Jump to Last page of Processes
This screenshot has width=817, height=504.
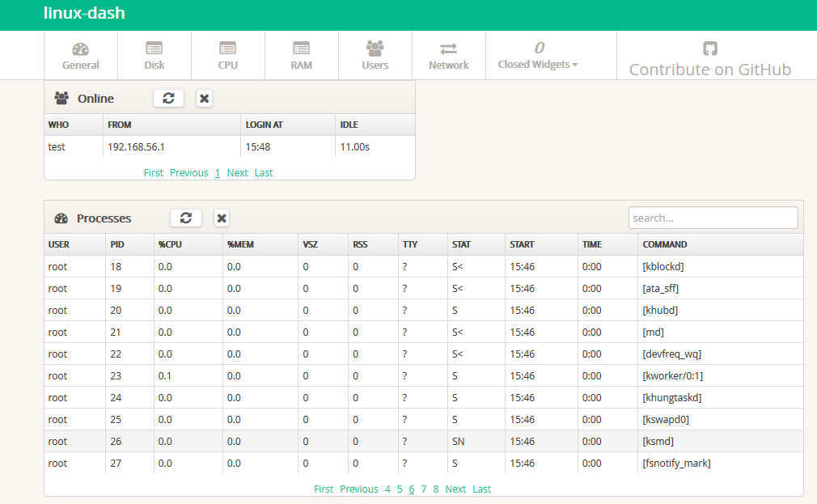click(482, 489)
